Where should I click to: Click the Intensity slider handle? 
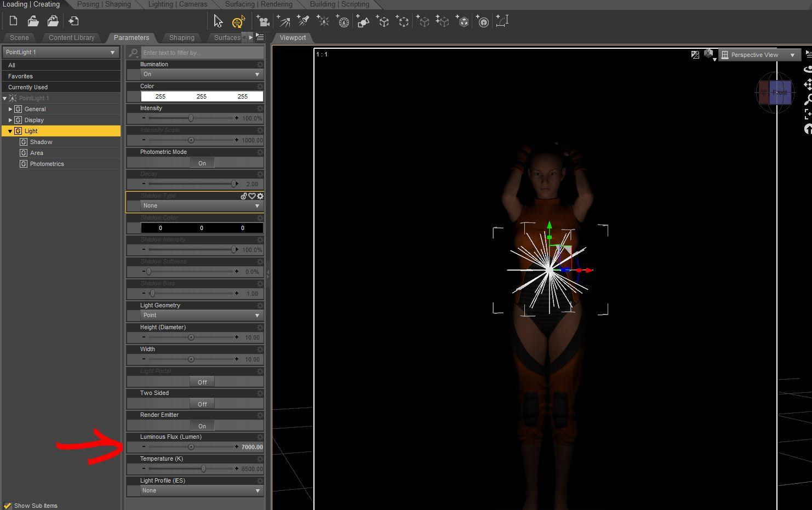click(191, 118)
